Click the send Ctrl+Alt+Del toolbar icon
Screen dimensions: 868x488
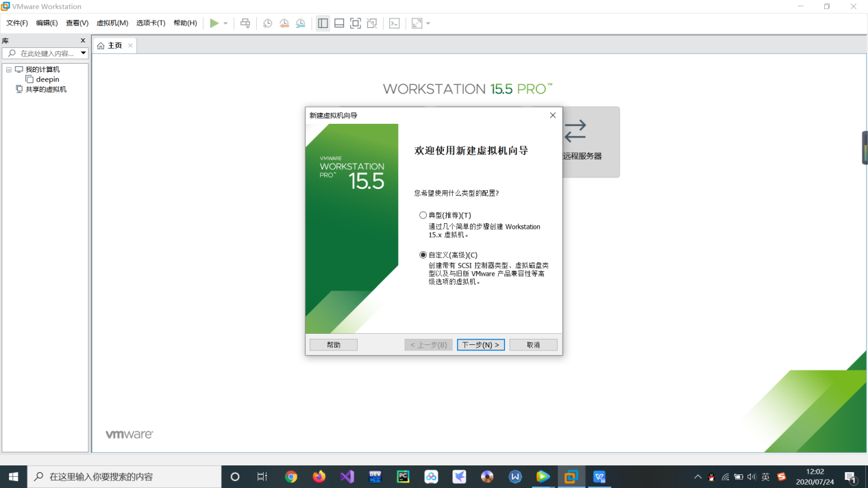[245, 23]
